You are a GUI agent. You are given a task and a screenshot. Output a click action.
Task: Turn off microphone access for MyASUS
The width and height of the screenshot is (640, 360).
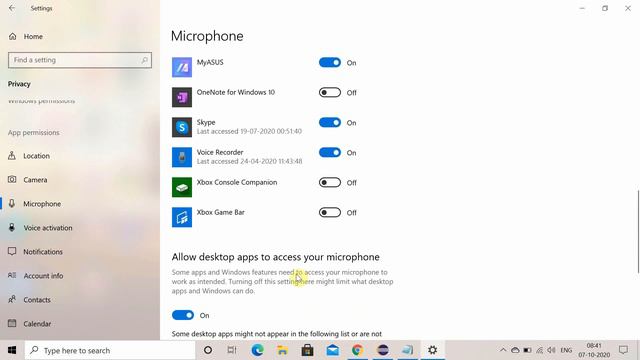330,62
